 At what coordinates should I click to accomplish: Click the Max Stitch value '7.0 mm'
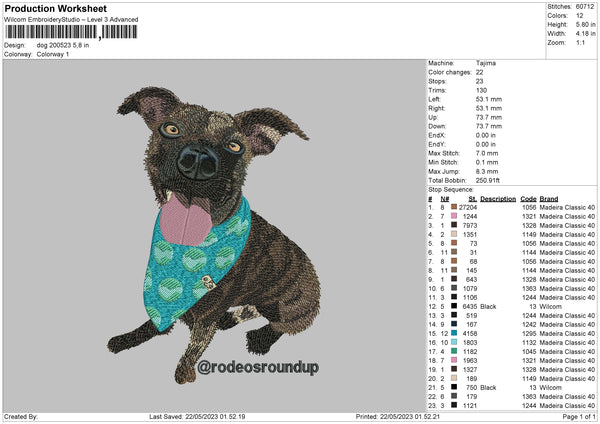(x=487, y=153)
